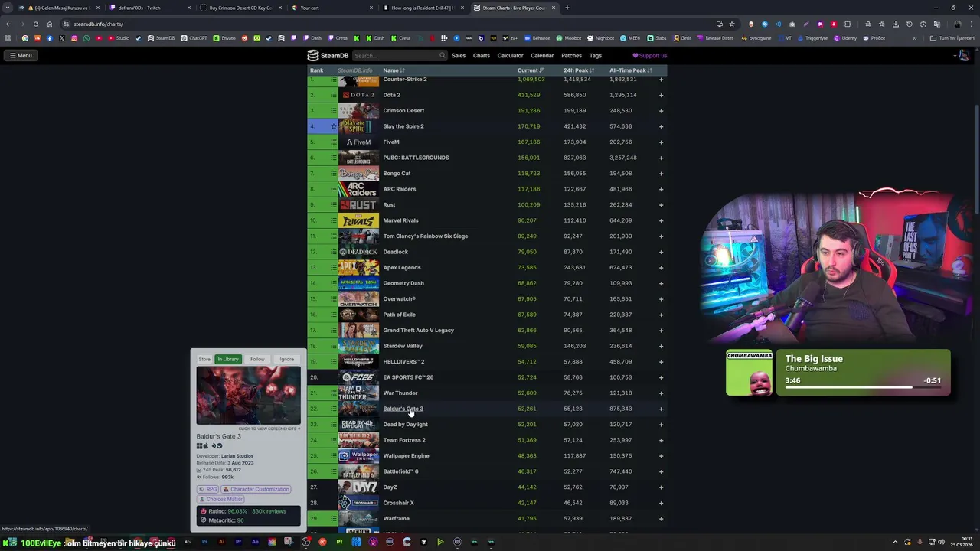Open the ChatGPT bookmark
This screenshot has height=551, width=980.
pyautogui.click(x=194, y=38)
